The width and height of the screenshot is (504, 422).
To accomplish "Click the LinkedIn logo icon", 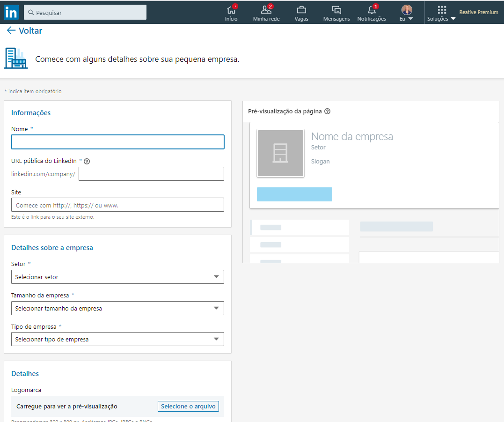I will click(x=11, y=13).
